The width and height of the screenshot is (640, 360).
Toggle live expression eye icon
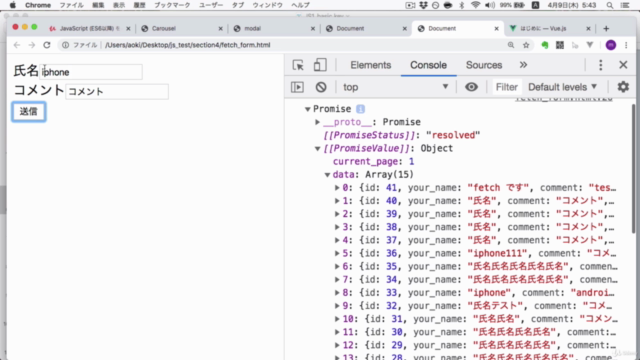(471, 87)
